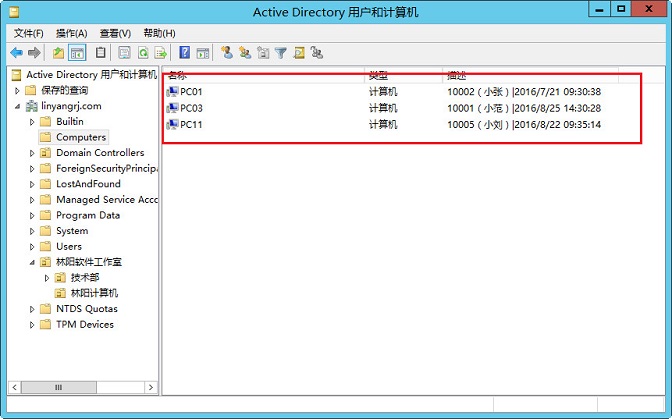Click the Create new user icon
This screenshot has height=419, width=672.
tap(227, 52)
